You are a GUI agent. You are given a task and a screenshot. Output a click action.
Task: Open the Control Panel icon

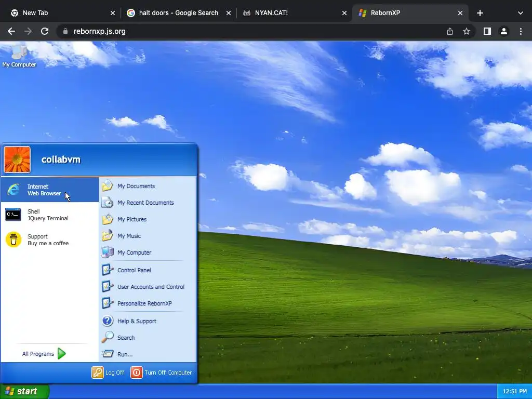click(x=108, y=270)
